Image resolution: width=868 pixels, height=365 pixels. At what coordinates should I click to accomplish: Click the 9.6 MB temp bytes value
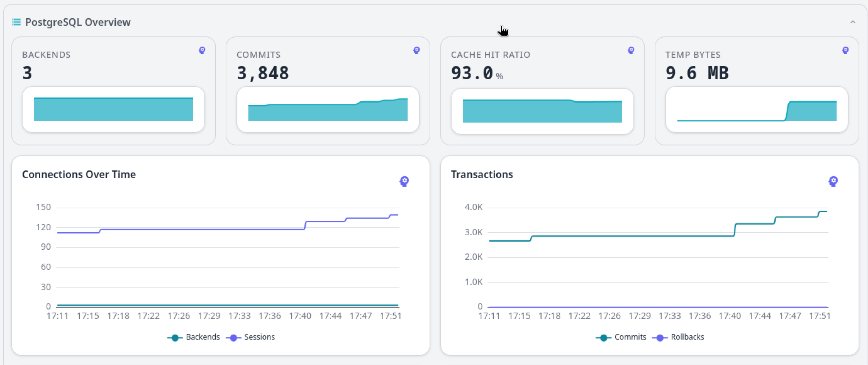(697, 73)
